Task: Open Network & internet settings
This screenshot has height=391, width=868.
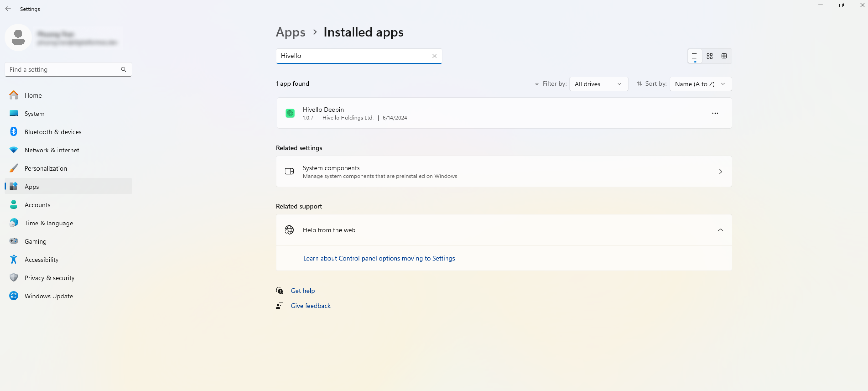Action: (52, 150)
